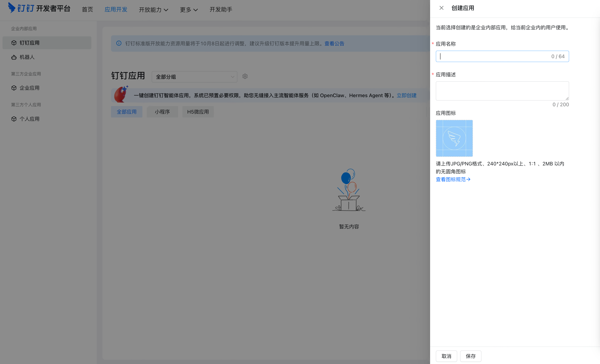The height and width of the screenshot is (364, 600).
Task: Select 个人应用 in the sidebar
Action: click(47, 119)
